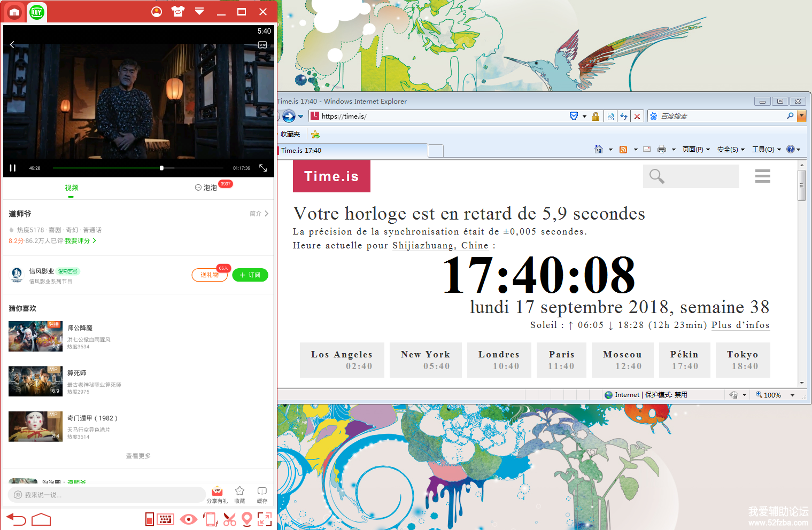Activate the emulator shake phone icon
812x530 pixels.
point(211,519)
